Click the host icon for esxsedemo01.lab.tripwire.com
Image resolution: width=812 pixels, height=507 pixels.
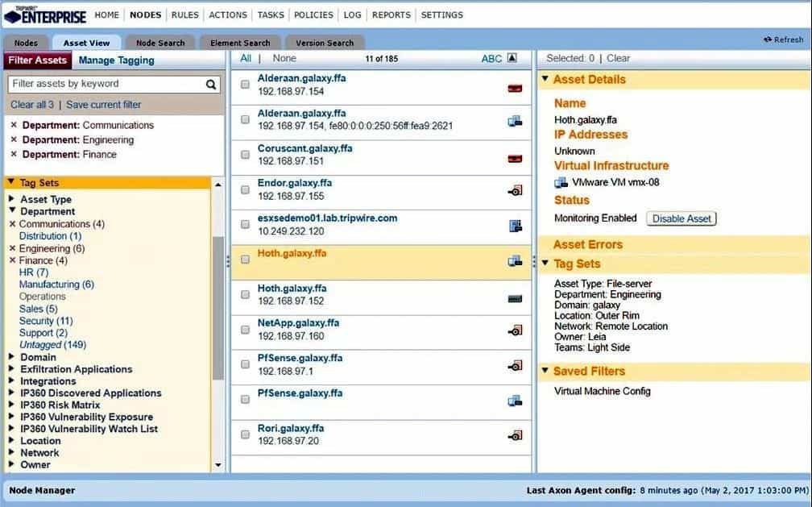point(516,226)
